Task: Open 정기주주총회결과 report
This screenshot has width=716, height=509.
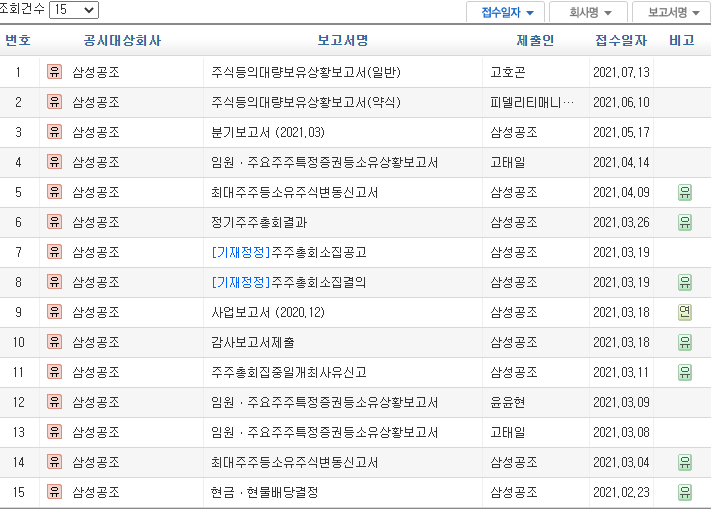Action: pos(259,222)
